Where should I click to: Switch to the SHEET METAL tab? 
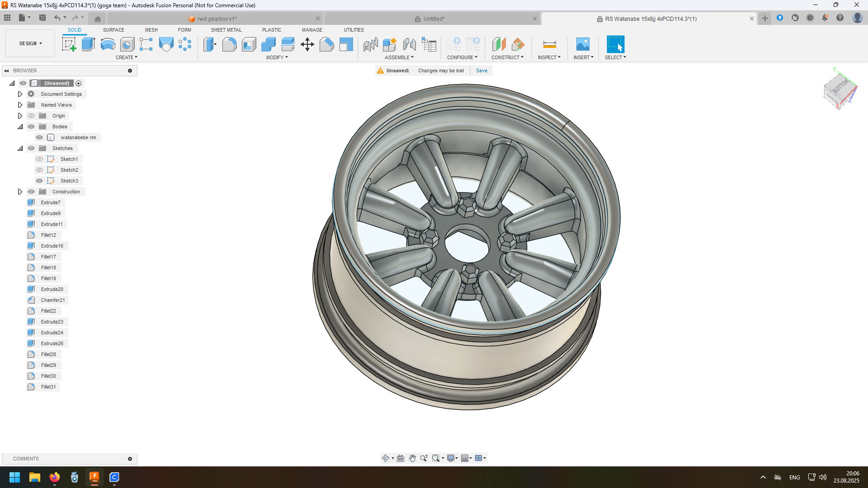click(226, 30)
